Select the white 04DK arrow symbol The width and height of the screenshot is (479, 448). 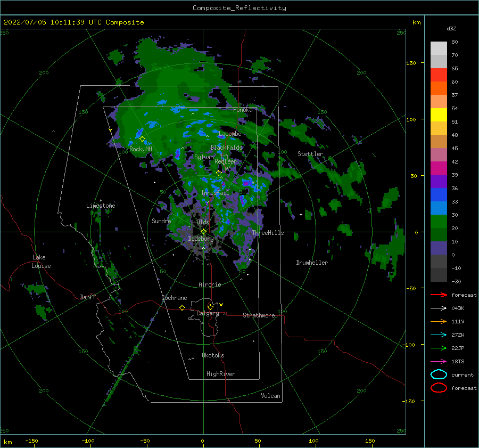pyautogui.click(x=439, y=308)
